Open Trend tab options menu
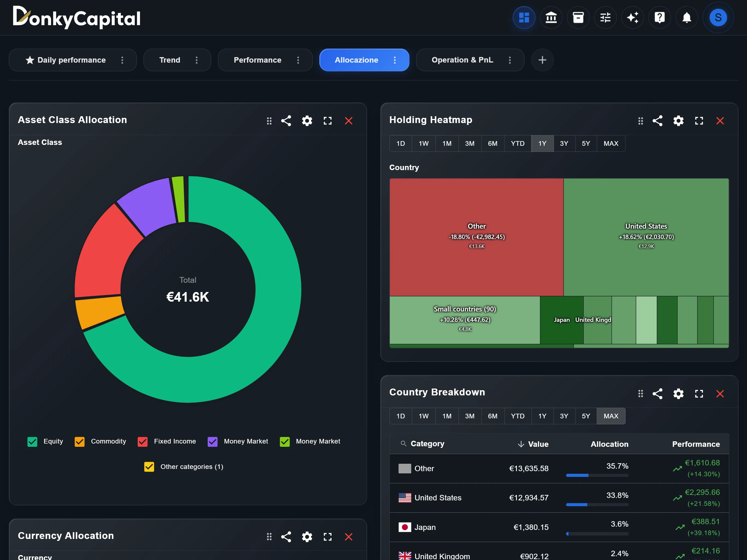Image resolution: width=747 pixels, height=560 pixels. [x=197, y=60]
